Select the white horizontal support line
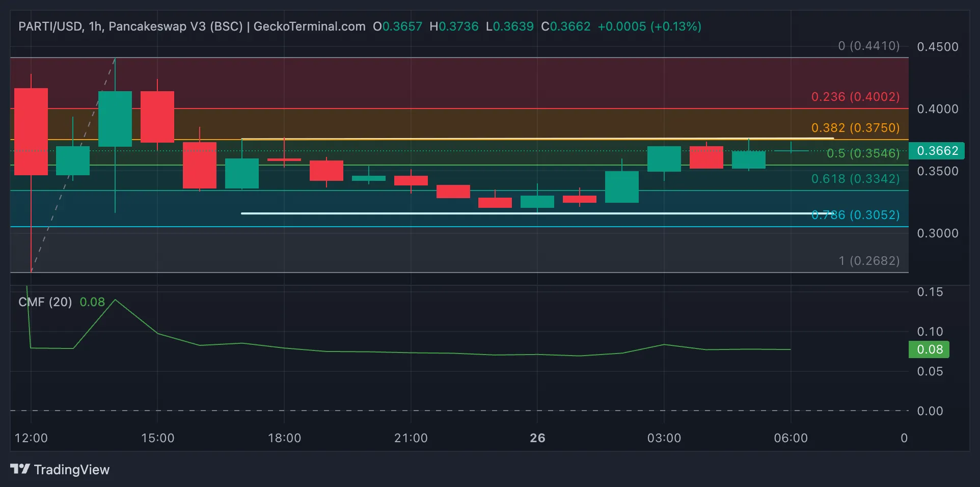The height and width of the screenshot is (487, 980). 509,213
